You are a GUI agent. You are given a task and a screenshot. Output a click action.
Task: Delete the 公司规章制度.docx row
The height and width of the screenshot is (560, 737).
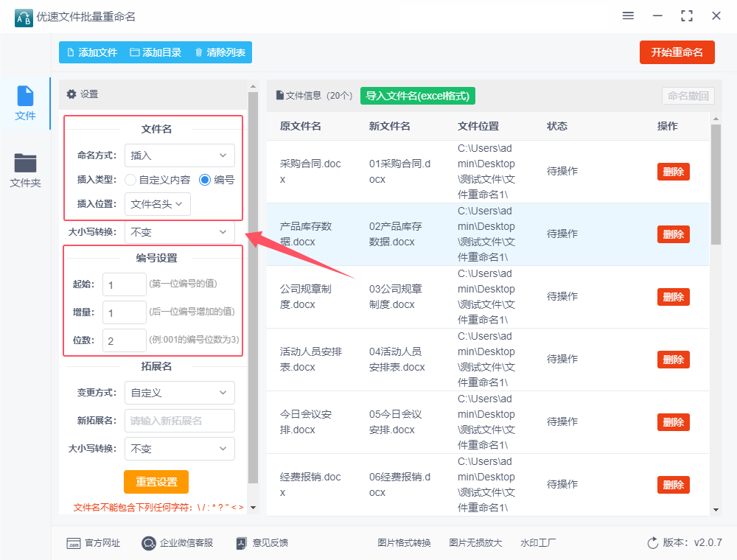point(673,297)
